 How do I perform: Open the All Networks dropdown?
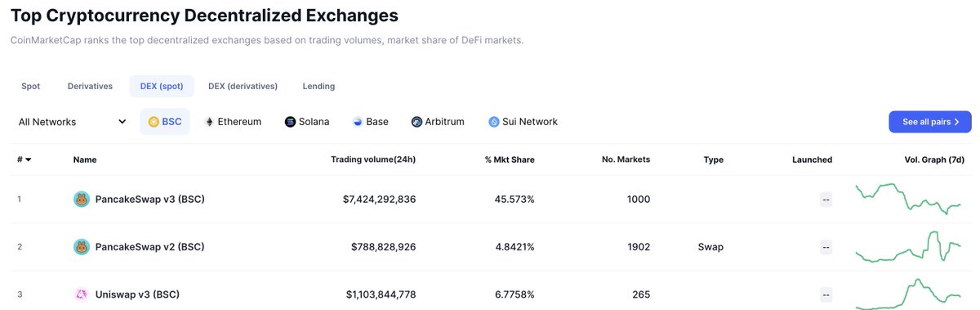pyautogui.click(x=73, y=122)
